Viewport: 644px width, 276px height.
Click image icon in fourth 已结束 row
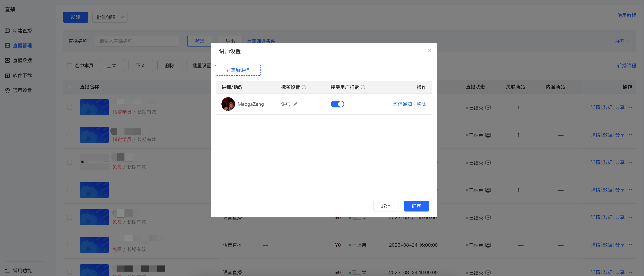click(488, 190)
